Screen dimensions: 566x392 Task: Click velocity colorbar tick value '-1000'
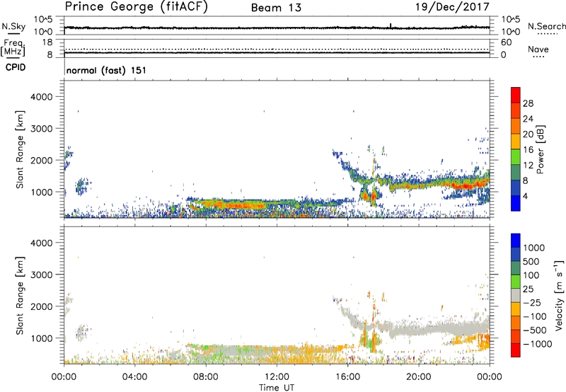537,344
